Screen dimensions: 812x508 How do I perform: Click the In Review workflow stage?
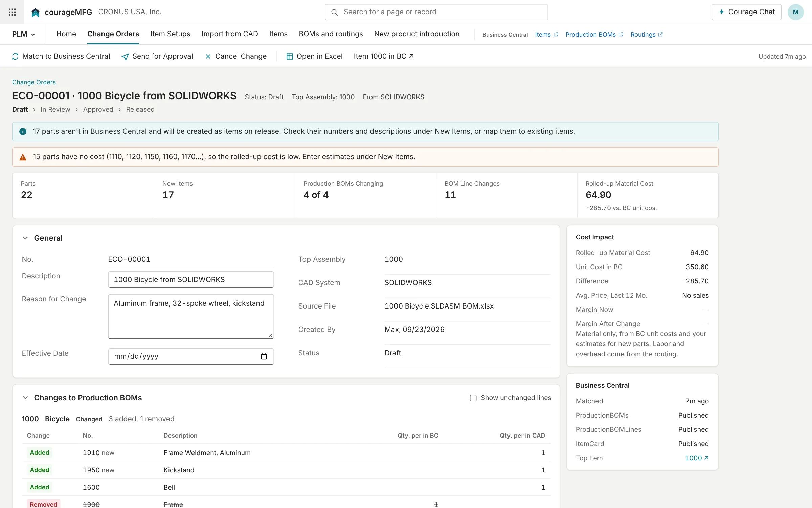[x=55, y=109]
